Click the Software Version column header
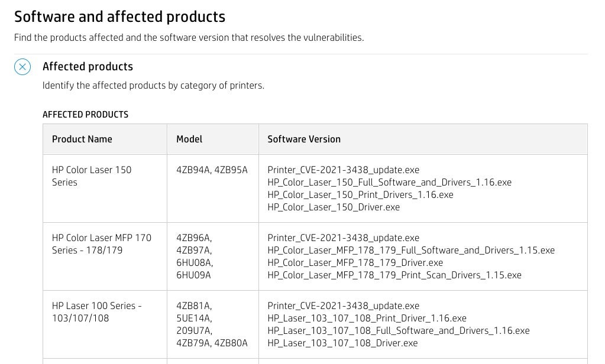This screenshot has height=364, width=605. click(304, 139)
